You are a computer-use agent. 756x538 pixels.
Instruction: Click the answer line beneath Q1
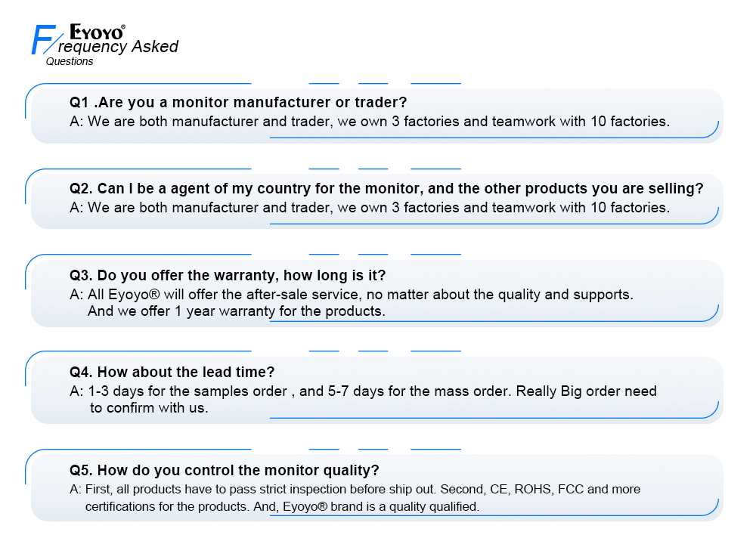[x=369, y=121]
